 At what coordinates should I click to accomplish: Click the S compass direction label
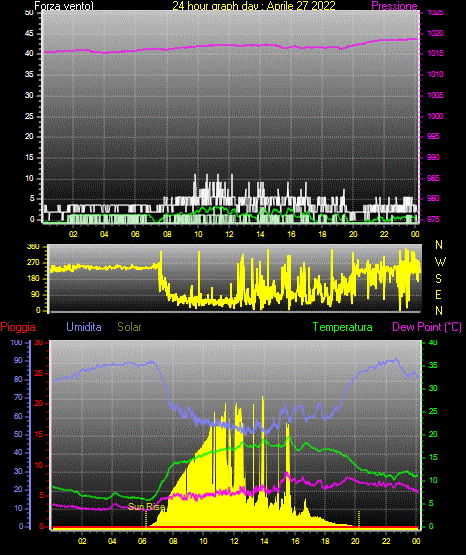coord(438,279)
